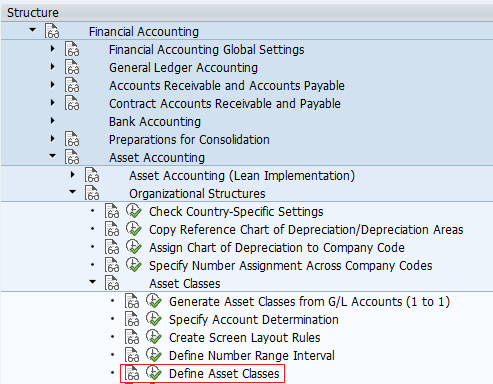Viewport: 493px width, 384px height.
Task: Click Define Number Range Interval text
Action: (252, 356)
